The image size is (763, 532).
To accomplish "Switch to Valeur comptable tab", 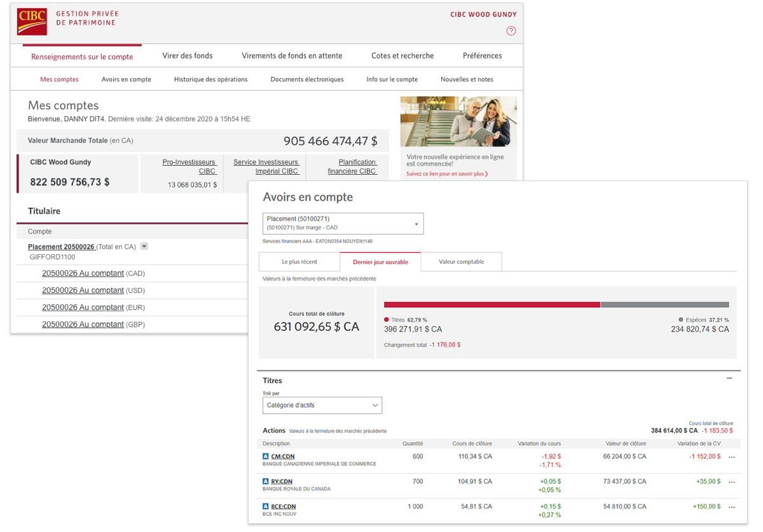I will (462, 262).
